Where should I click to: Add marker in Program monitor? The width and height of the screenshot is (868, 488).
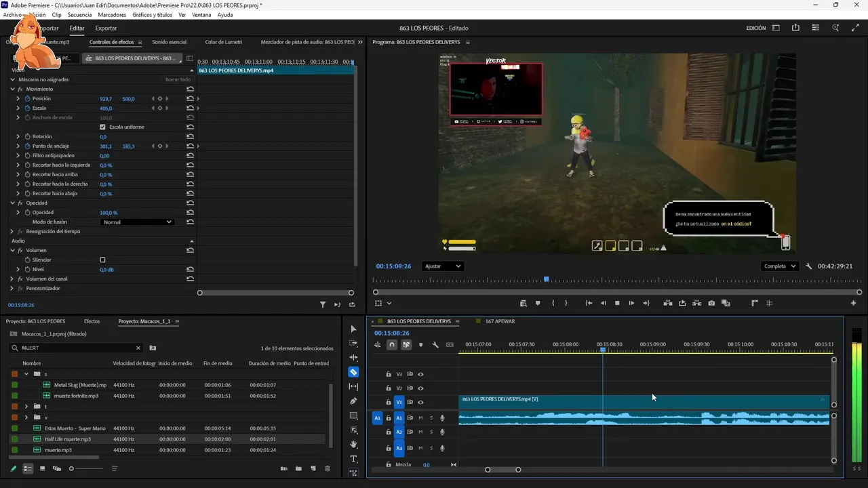pos(538,303)
